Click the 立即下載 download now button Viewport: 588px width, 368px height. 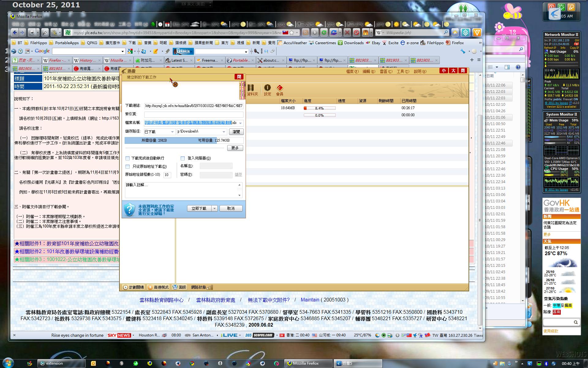[x=199, y=209]
